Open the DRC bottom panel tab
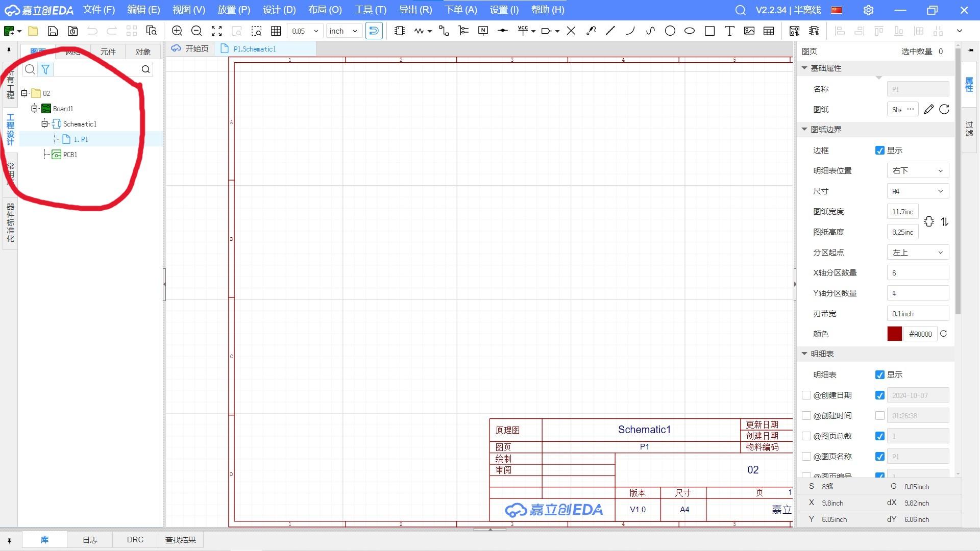This screenshot has height=551, width=980. 135,540
